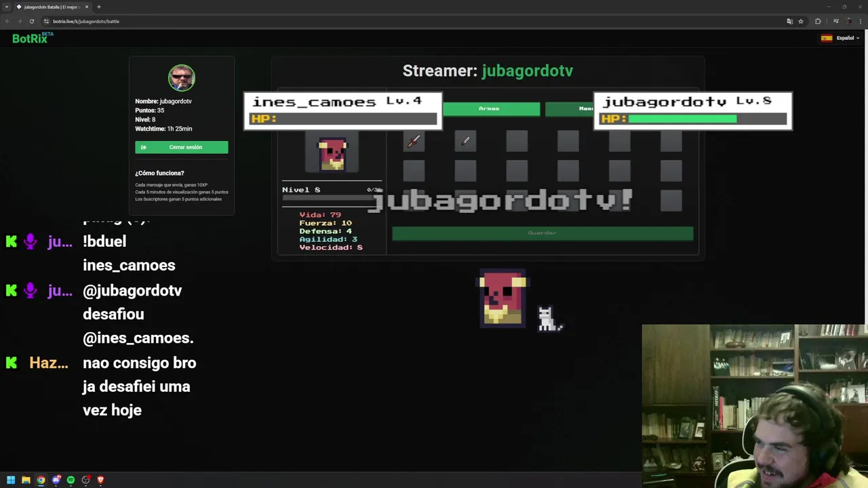Click the address bar URL field
This screenshot has width=868, height=488.
click(x=407, y=21)
